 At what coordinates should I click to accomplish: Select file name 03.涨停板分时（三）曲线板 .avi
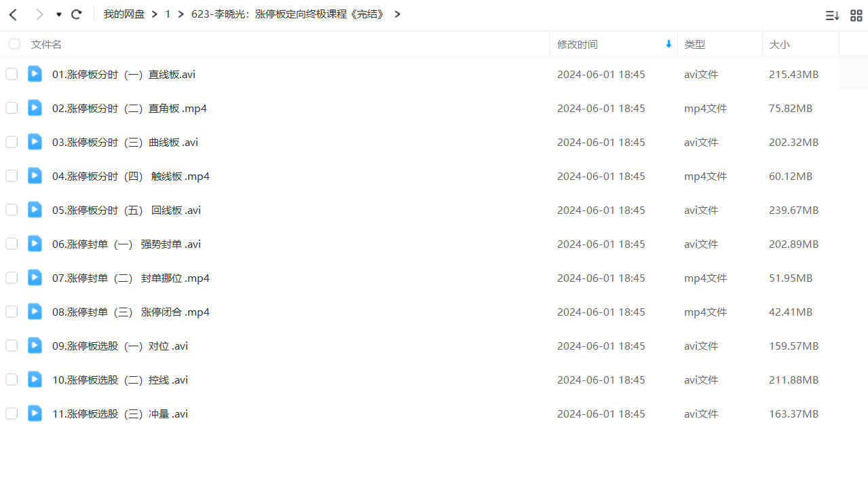(125, 142)
